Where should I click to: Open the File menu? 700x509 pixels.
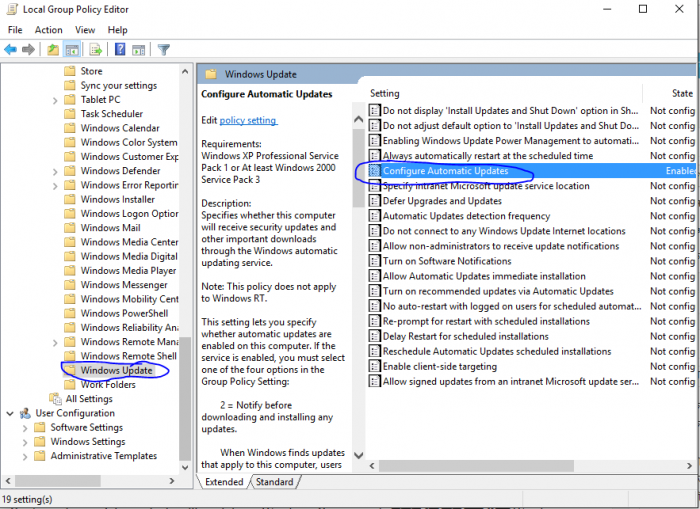pos(15,30)
